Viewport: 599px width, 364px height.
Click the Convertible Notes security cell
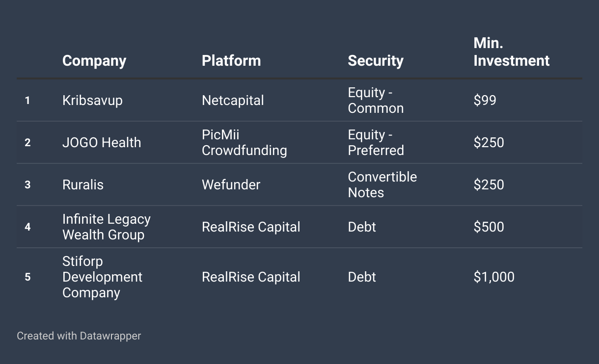(x=382, y=185)
